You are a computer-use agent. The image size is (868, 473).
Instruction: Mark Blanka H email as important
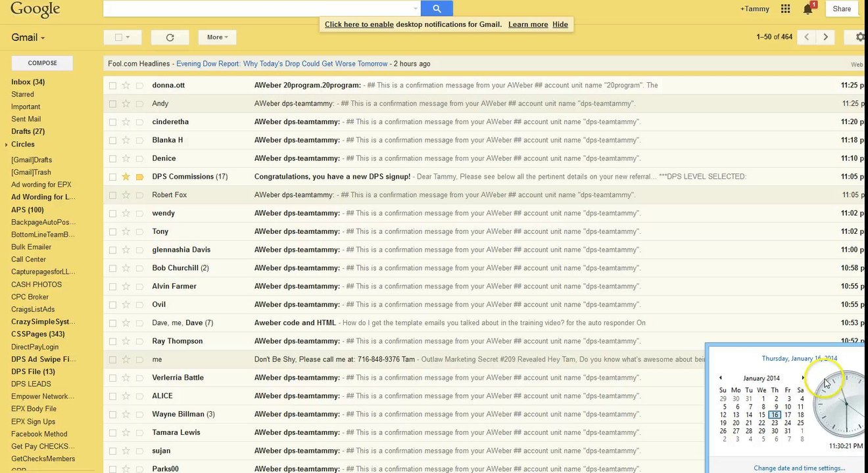pyautogui.click(x=139, y=141)
